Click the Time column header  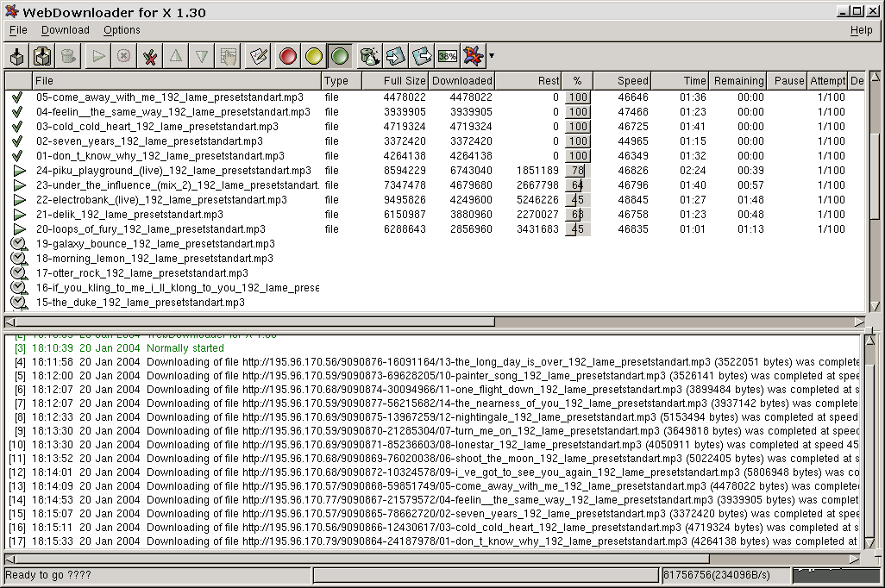click(680, 81)
